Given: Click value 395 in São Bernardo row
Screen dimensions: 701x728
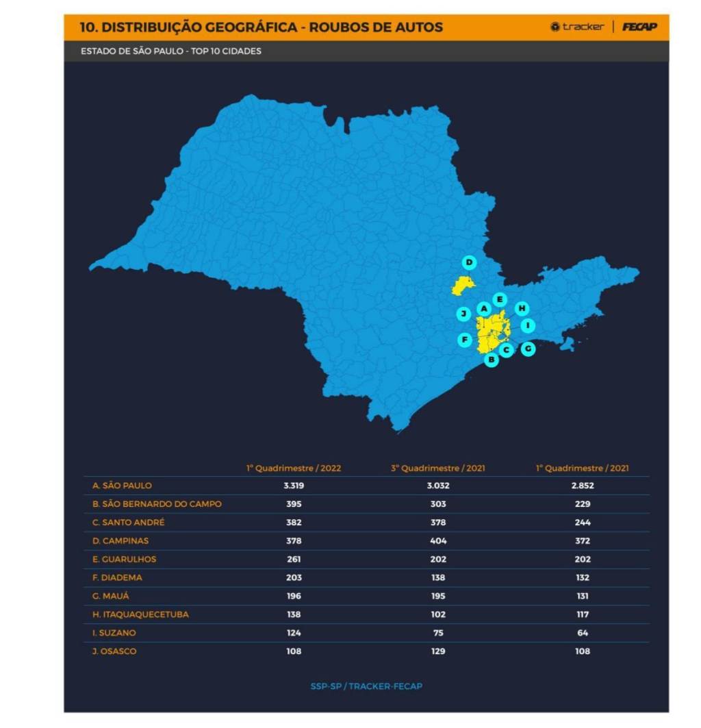Looking at the screenshot, I should click(294, 504).
